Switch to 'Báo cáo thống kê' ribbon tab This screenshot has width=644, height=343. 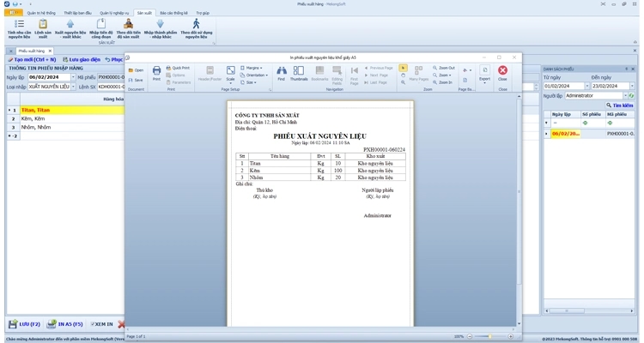click(x=173, y=13)
